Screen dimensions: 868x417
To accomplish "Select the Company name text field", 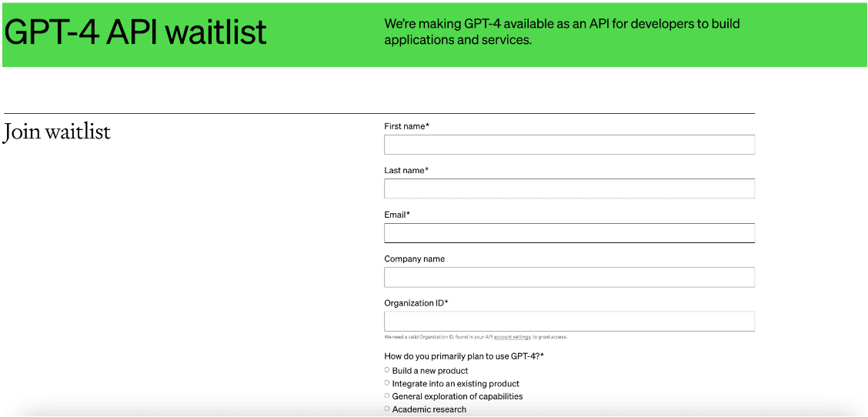I will [569, 277].
